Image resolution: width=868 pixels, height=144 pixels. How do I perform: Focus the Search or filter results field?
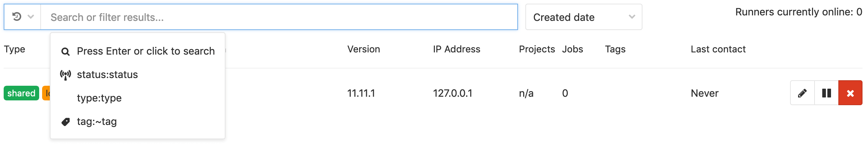click(x=279, y=17)
